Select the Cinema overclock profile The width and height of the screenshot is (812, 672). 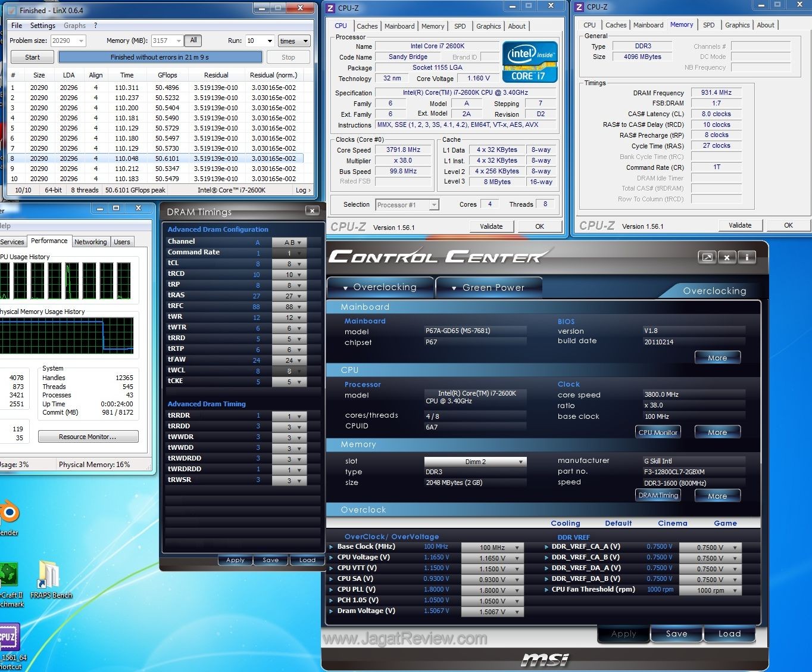(x=672, y=523)
